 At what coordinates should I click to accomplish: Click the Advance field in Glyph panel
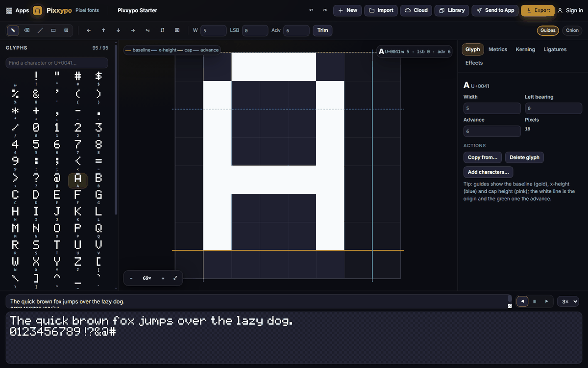pos(492,131)
